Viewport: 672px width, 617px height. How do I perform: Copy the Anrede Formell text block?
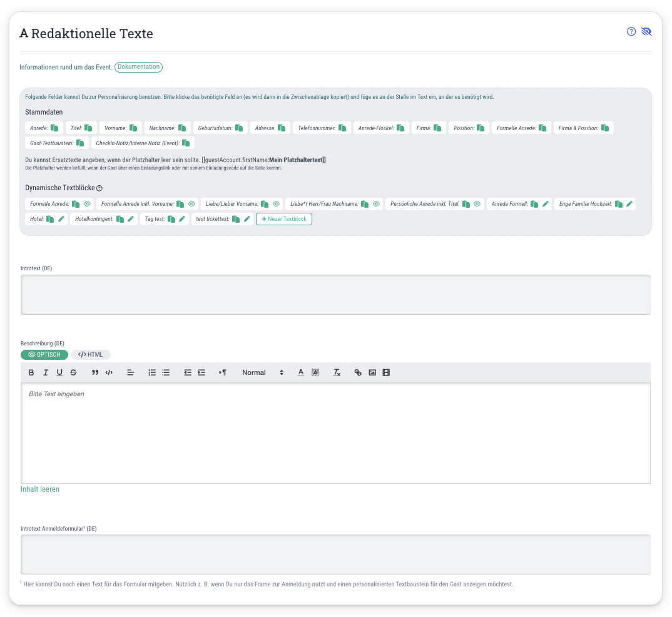pyautogui.click(x=534, y=204)
